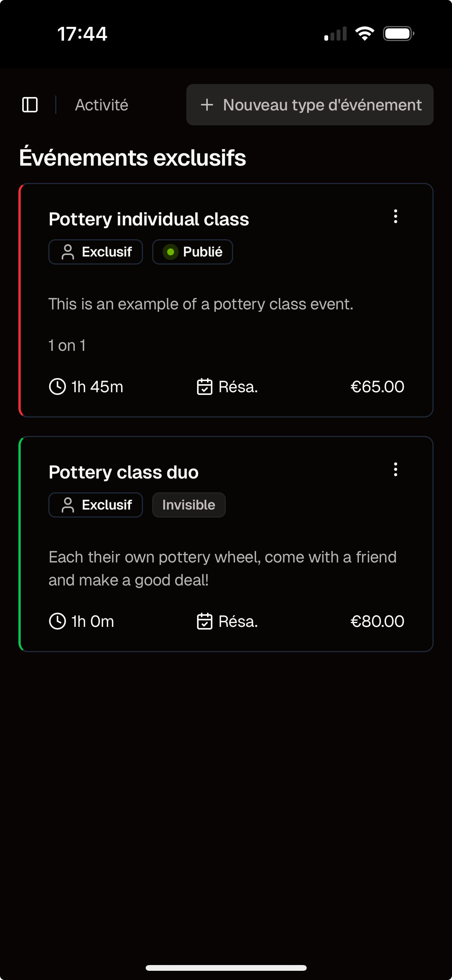Click the €80.00 price
452x980 pixels.
click(x=377, y=621)
